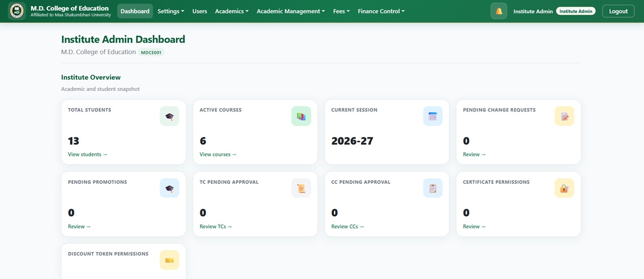644x279 pixels.
Task: Open the Fees dropdown menu
Action: coord(341,11)
